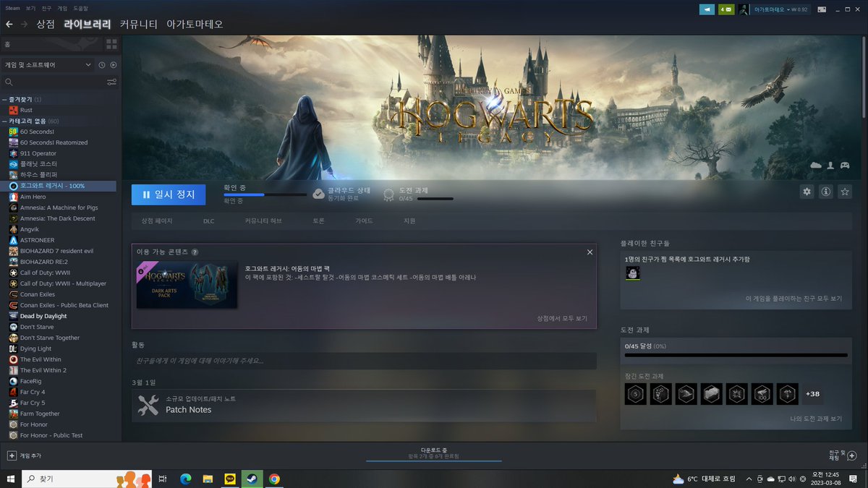Open KakaoTalk from the taskbar
This screenshot has width=868, height=488.
(230, 479)
